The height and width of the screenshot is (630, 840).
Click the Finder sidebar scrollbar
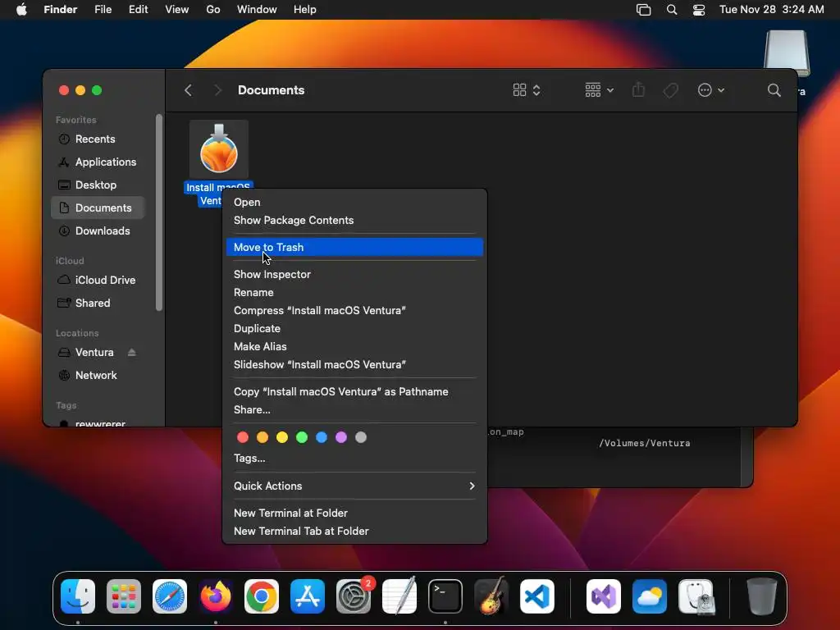point(159,212)
